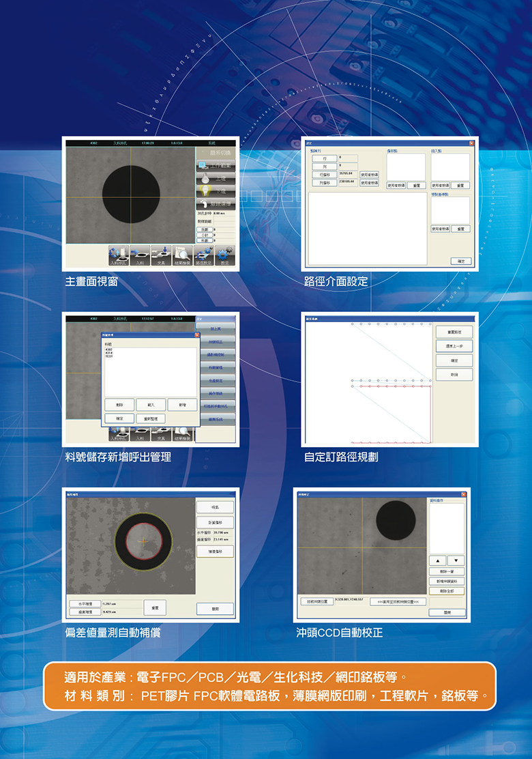This screenshot has height=759, width=532.
Task: Click 目前沖頭位置 button in CCD calibration
Action: tap(316, 602)
